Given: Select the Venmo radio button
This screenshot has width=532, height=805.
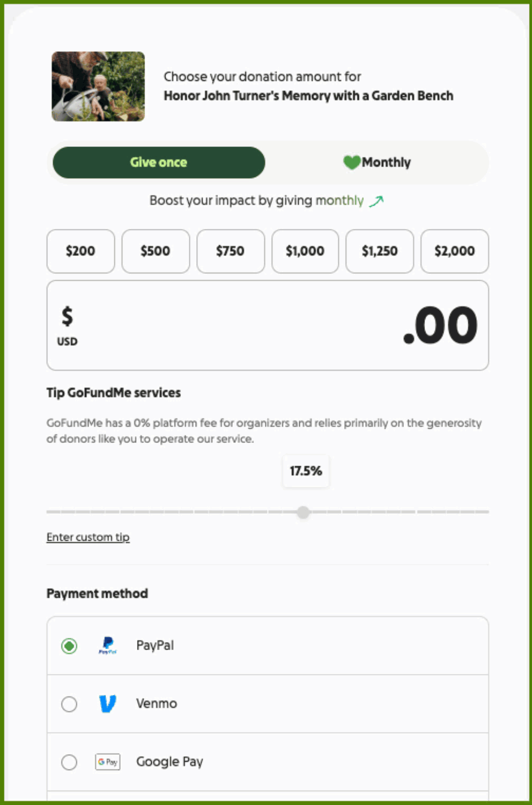Looking at the screenshot, I should 69,704.
